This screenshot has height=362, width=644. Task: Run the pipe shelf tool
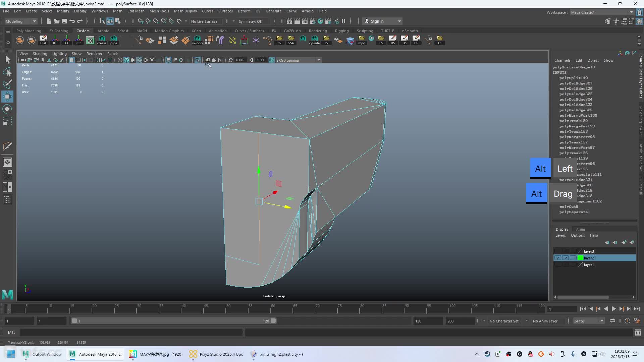click(114, 40)
